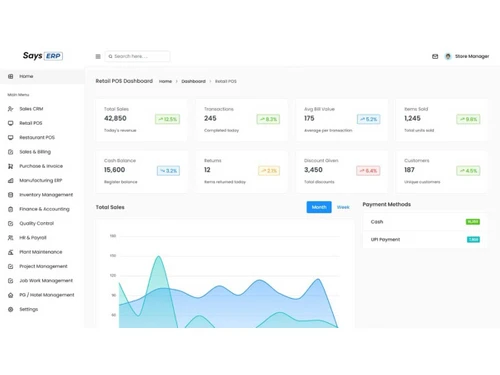Click the Plant Maintenance icon
Viewport: 500px width, 375px height.
(11, 252)
